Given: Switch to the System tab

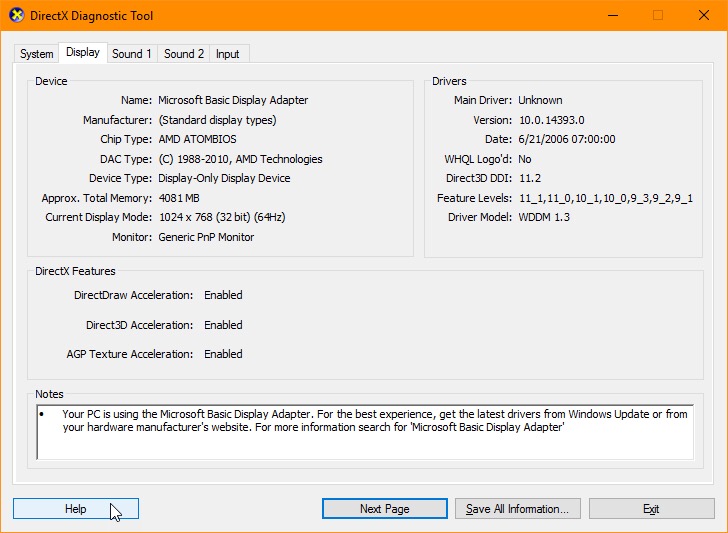Looking at the screenshot, I should (x=36, y=54).
